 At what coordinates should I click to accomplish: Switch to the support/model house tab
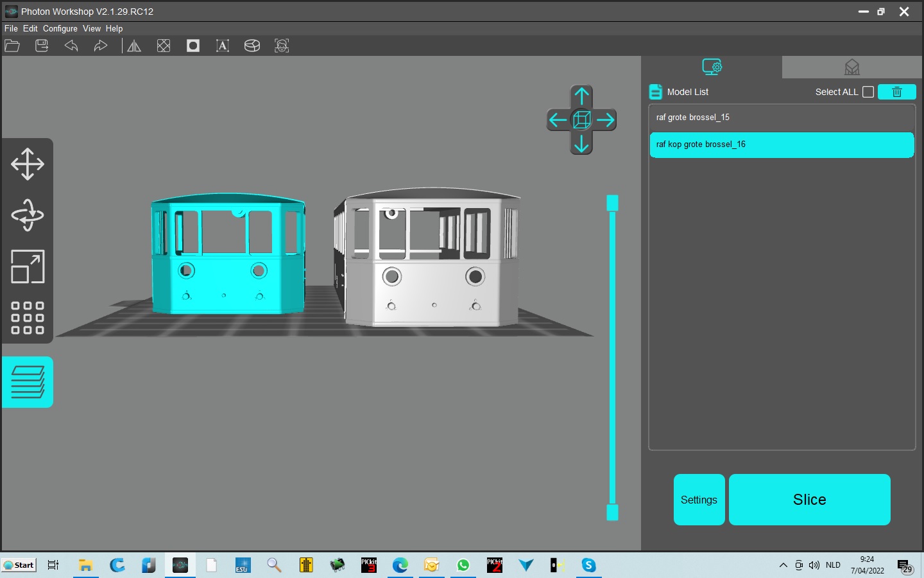pyautogui.click(x=852, y=67)
